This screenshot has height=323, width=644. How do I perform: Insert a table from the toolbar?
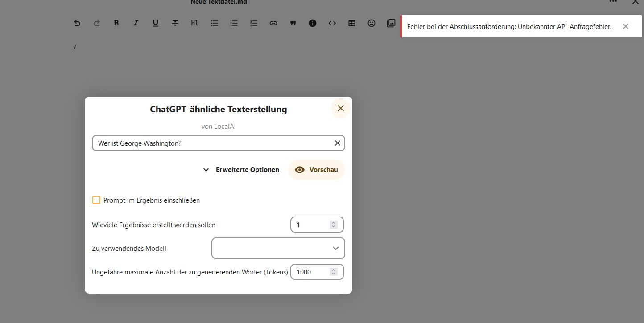pos(352,23)
